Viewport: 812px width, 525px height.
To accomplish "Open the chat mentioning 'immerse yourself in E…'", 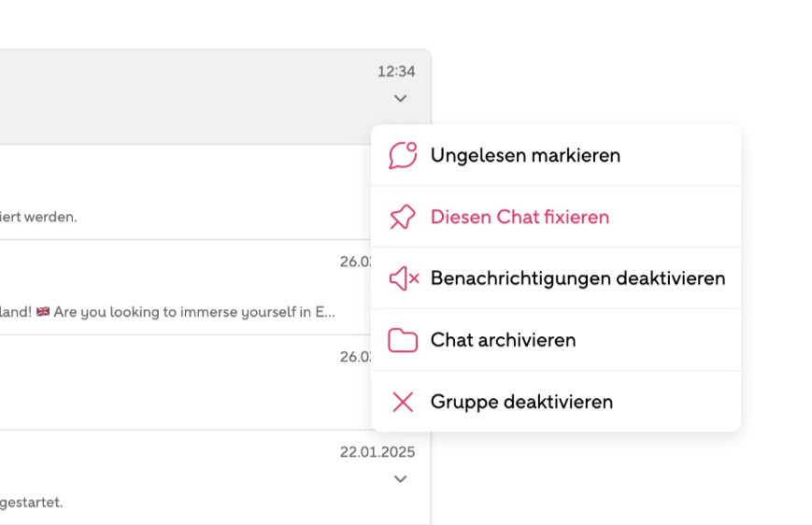I will 185,288.
